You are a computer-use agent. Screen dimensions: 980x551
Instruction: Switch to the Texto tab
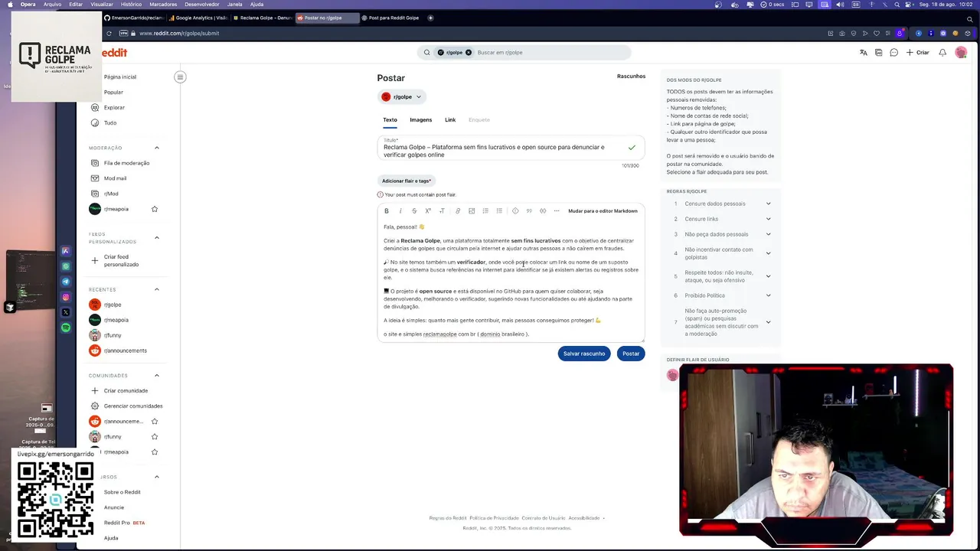390,120
